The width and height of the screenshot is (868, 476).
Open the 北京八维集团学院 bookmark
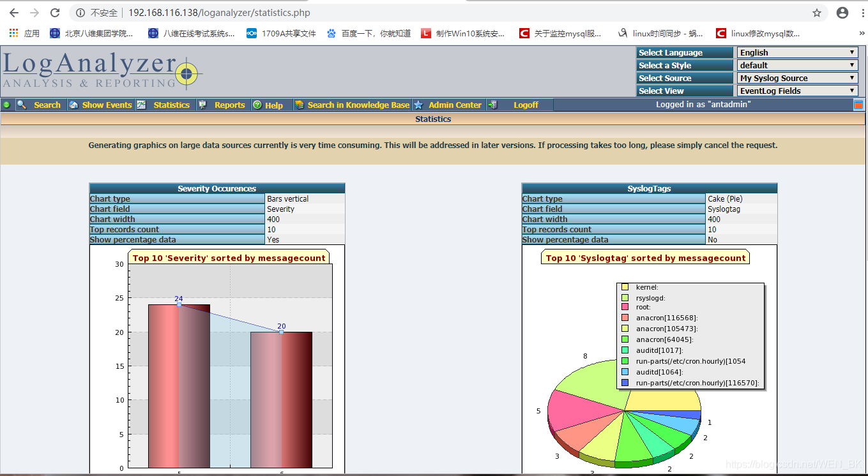coord(92,33)
